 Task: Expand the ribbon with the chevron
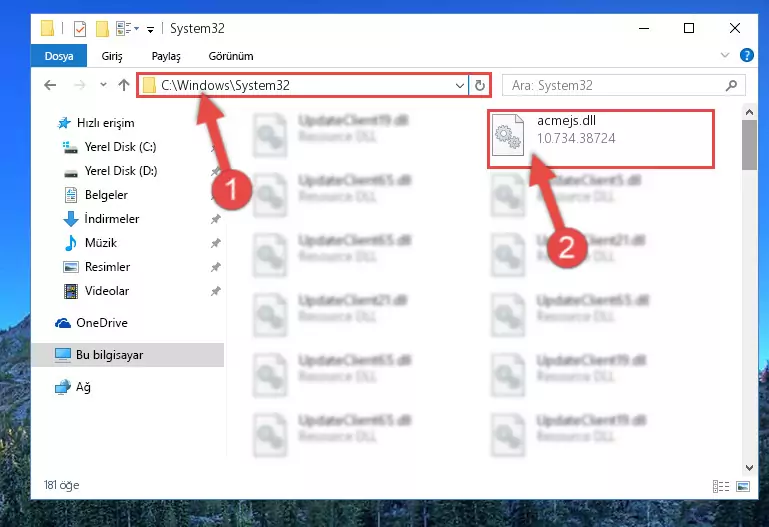click(724, 55)
